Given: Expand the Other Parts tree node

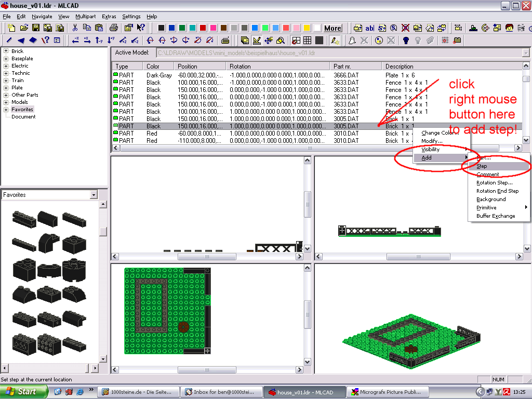Looking at the screenshot, I should 6,96.
